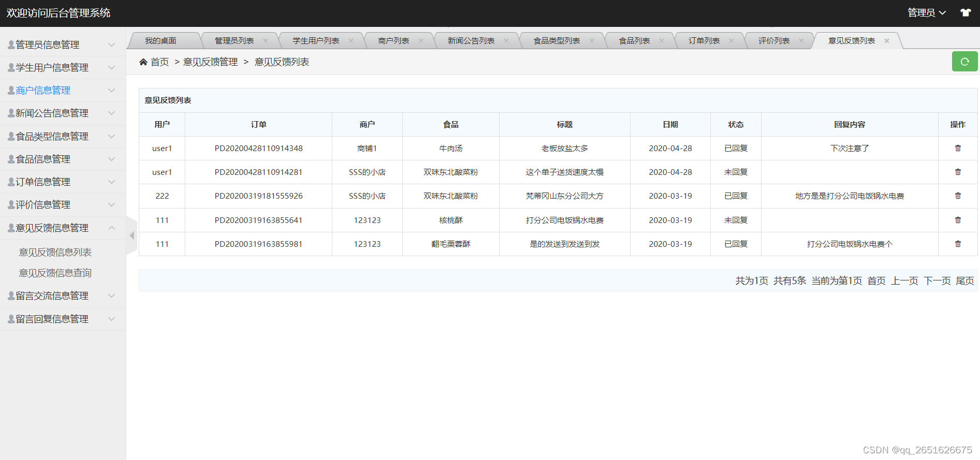Screen dimensions: 980x460
Task: Select food cell 翻毛栗蓉酥
Action: (x=451, y=244)
